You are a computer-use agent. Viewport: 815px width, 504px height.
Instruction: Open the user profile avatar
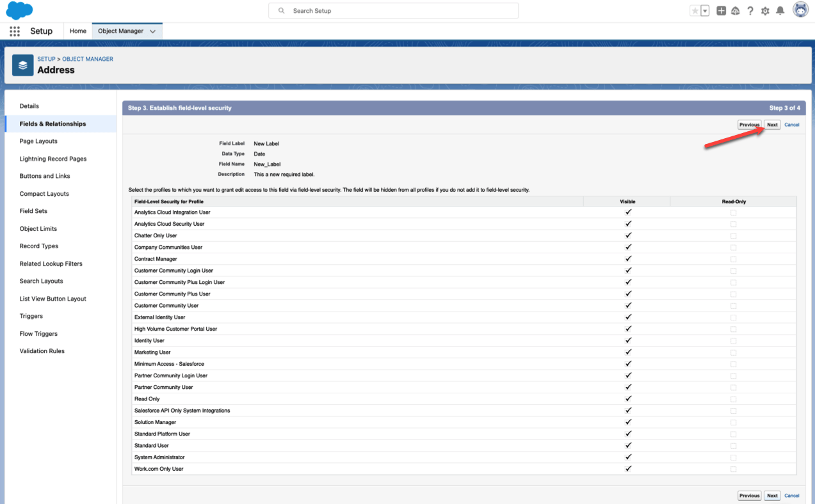click(800, 10)
